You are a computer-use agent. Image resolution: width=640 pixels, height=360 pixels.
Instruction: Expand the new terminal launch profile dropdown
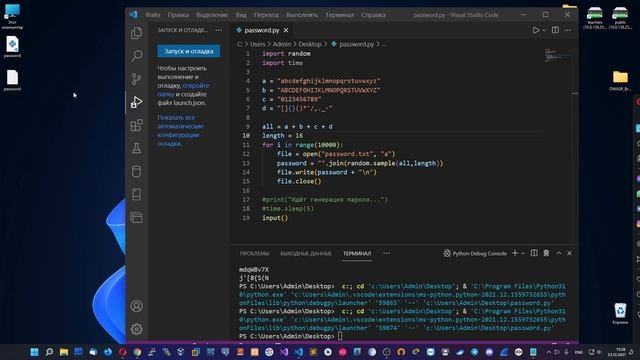pyautogui.click(x=523, y=253)
